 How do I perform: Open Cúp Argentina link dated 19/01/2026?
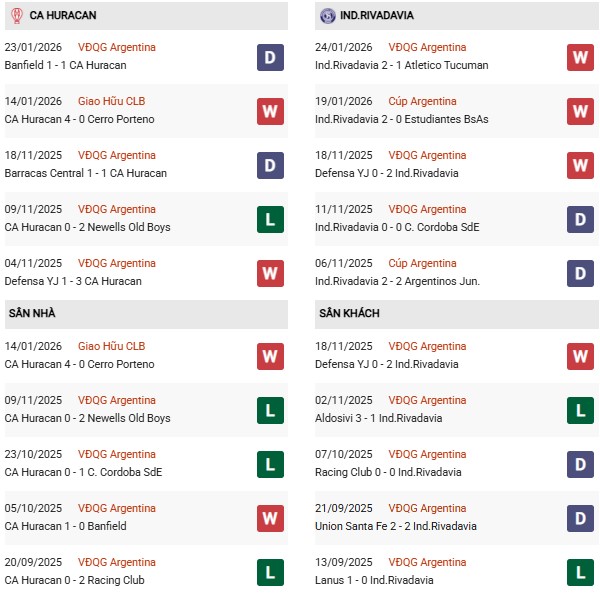tap(422, 101)
